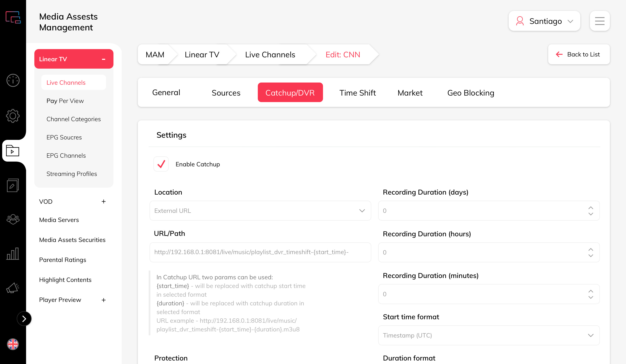Switch to the Geo Blocking tab
The image size is (626, 364).
coord(471,93)
